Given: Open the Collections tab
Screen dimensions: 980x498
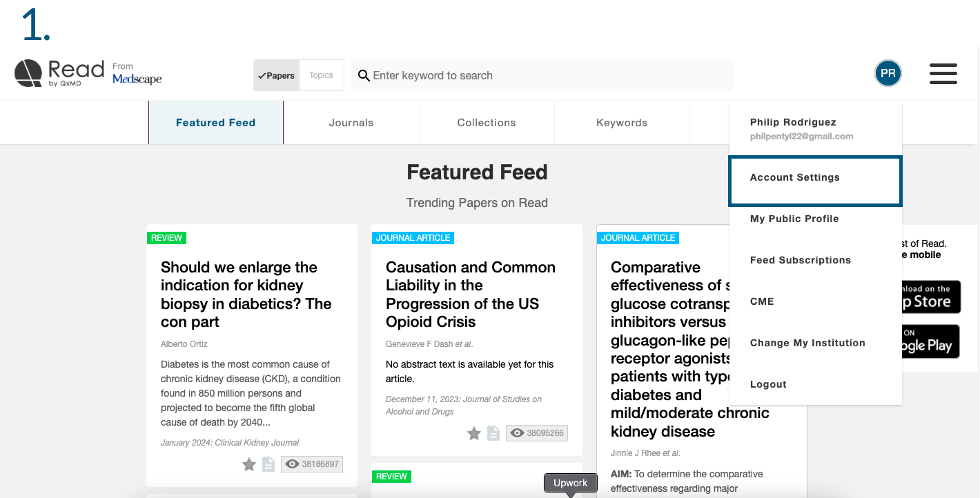Looking at the screenshot, I should (487, 123).
